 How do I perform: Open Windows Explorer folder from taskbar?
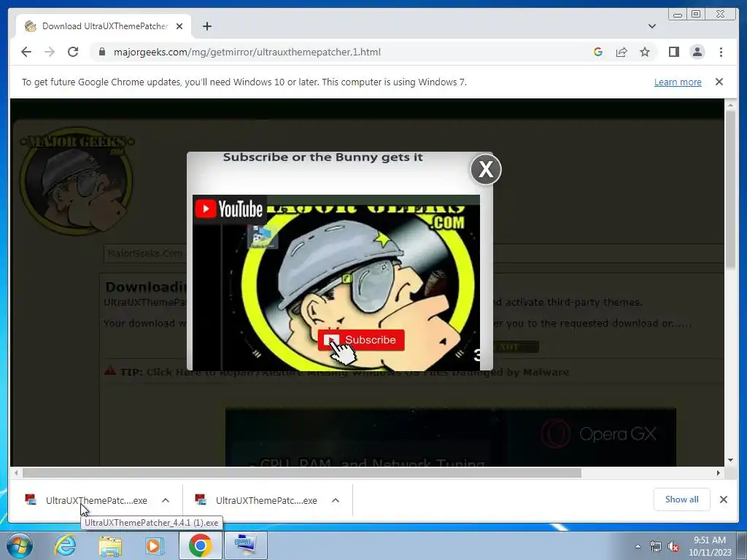[x=110, y=545]
